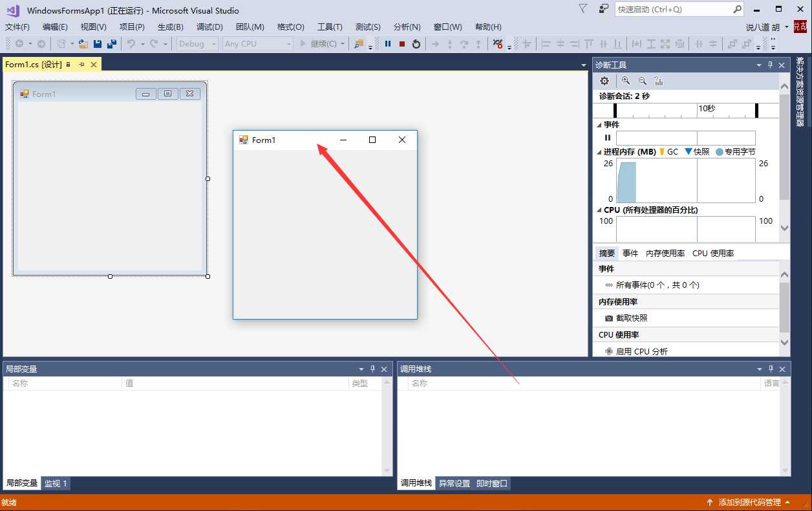Screen dimensions: 812x511
Task: Close the Form1.cs design tab
Action: coord(94,65)
